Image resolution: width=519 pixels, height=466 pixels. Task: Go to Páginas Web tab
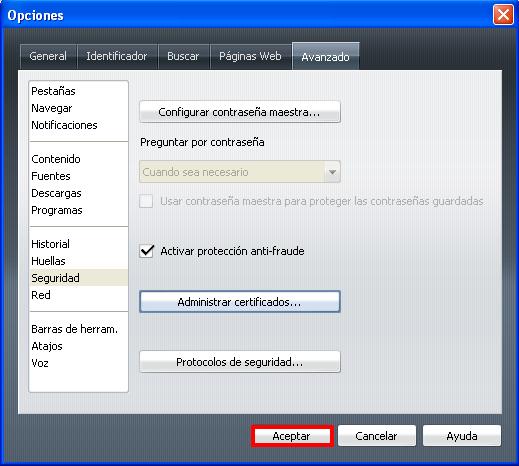[x=251, y=56]
